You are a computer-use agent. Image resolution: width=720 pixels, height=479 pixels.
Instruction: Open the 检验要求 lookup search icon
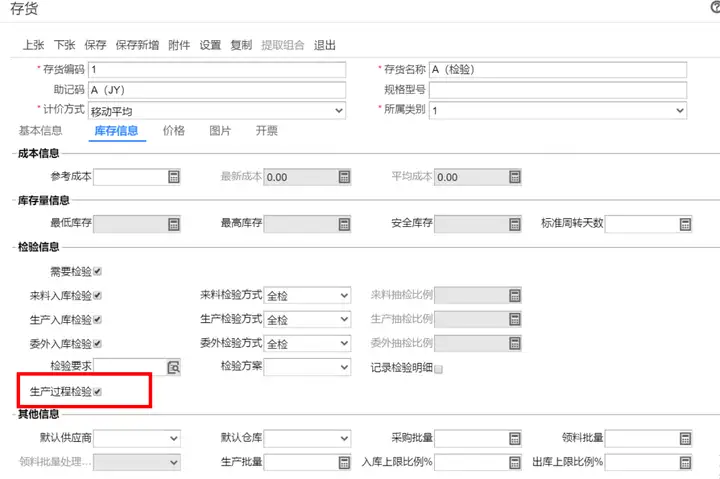174,367
